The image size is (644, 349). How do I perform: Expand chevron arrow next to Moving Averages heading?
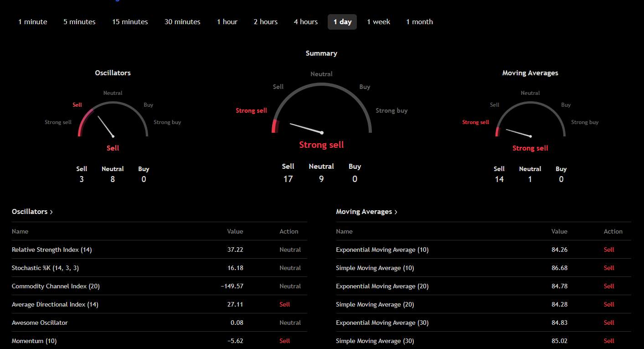coord(396,212)
